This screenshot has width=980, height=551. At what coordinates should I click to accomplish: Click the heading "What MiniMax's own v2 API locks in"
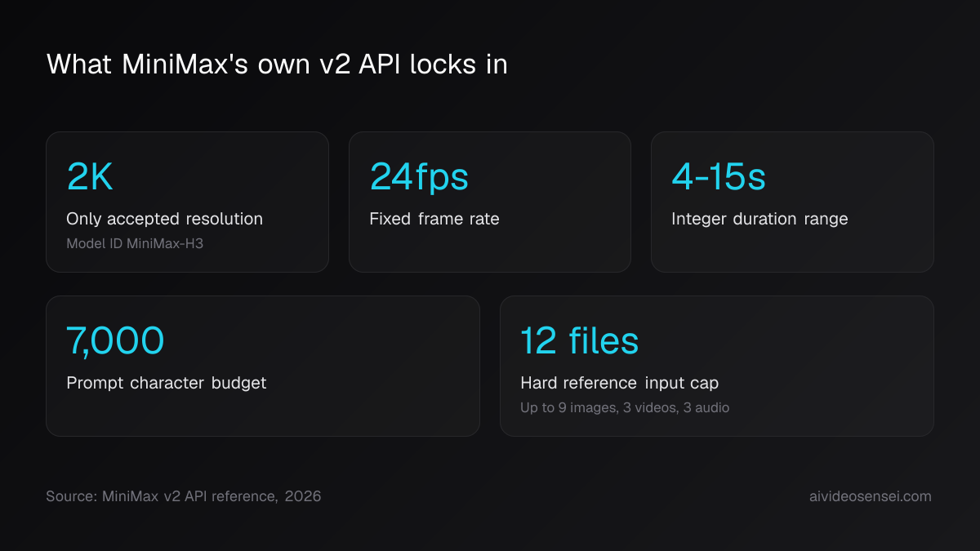277,64
